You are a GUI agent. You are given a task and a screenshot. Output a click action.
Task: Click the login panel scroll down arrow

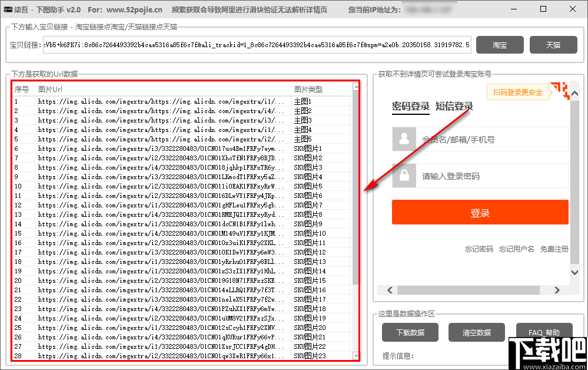click(x=574, y=272)
